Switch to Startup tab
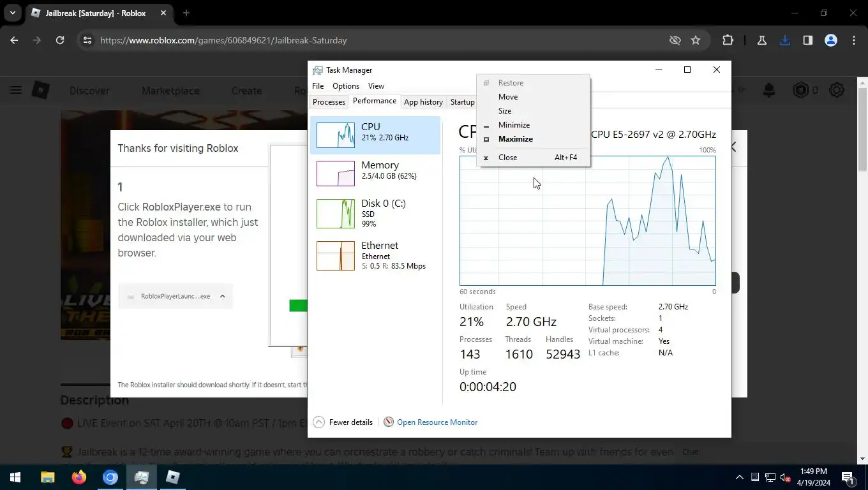The image size is (868, 490). pos(462,102)
